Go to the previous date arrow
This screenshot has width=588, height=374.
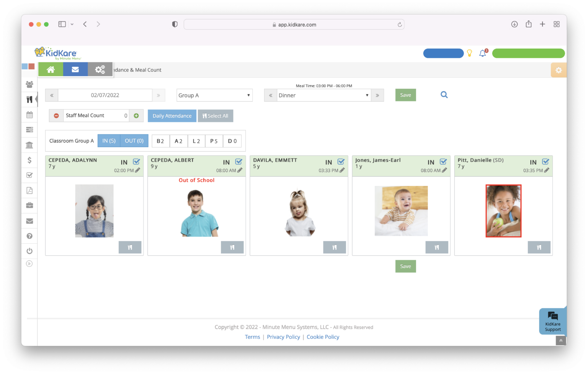click(x=52, y=95)
